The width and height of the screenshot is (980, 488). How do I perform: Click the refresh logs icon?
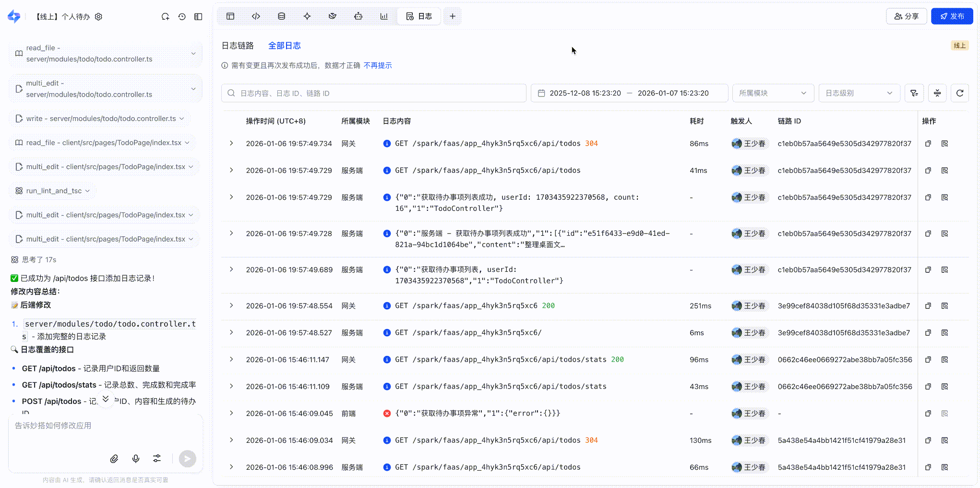[960, 93]
